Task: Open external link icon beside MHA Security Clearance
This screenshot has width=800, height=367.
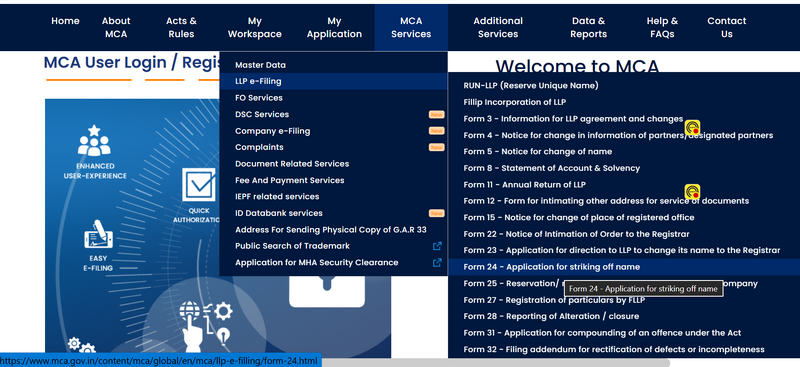Action: coord(437,262)
